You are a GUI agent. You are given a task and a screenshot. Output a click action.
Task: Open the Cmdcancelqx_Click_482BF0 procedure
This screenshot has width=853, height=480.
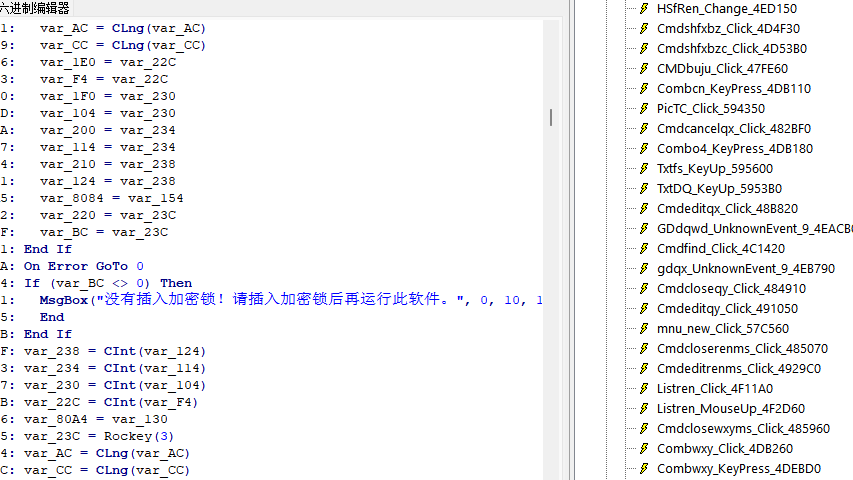pos(733,128)
